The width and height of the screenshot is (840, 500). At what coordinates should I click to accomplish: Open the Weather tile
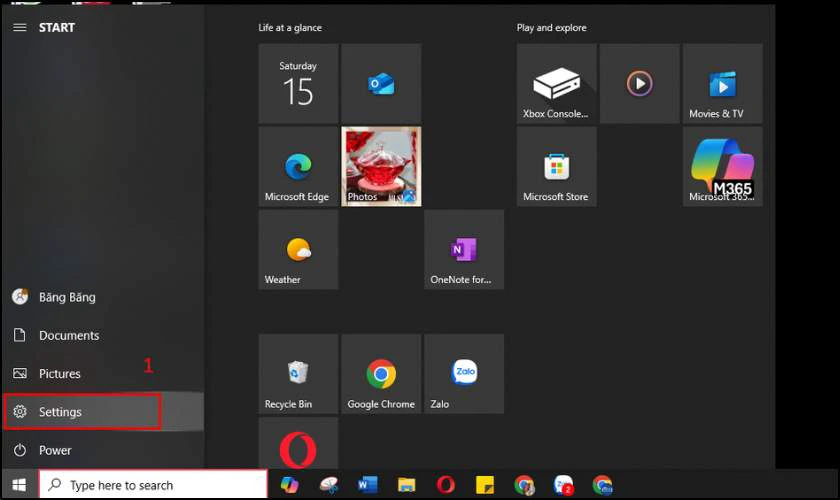pyautogui.click(x=298, y=250)
